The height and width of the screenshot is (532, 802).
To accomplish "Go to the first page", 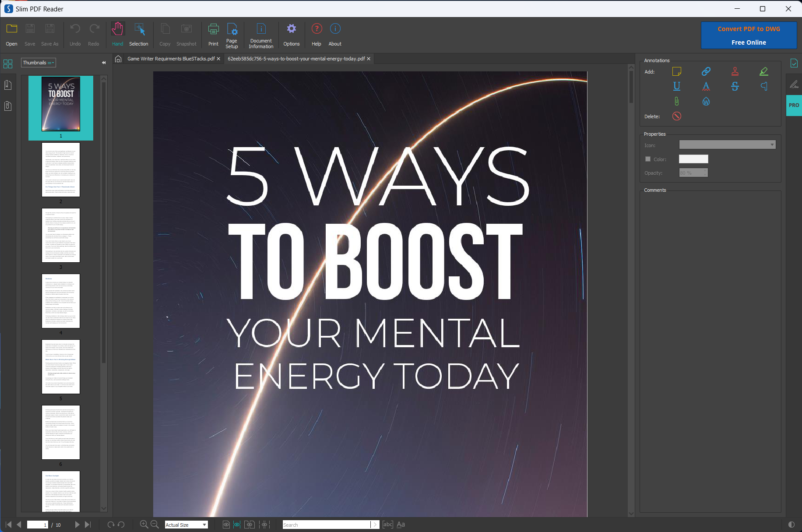I will point(8,525).
